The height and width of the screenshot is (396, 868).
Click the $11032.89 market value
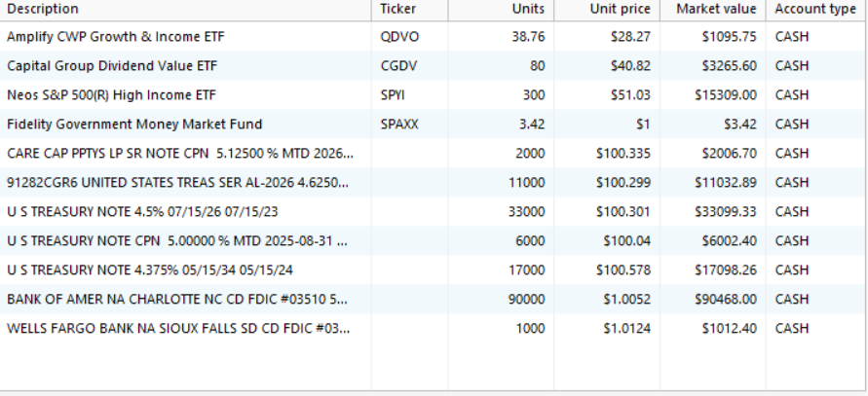coord(726,183)
